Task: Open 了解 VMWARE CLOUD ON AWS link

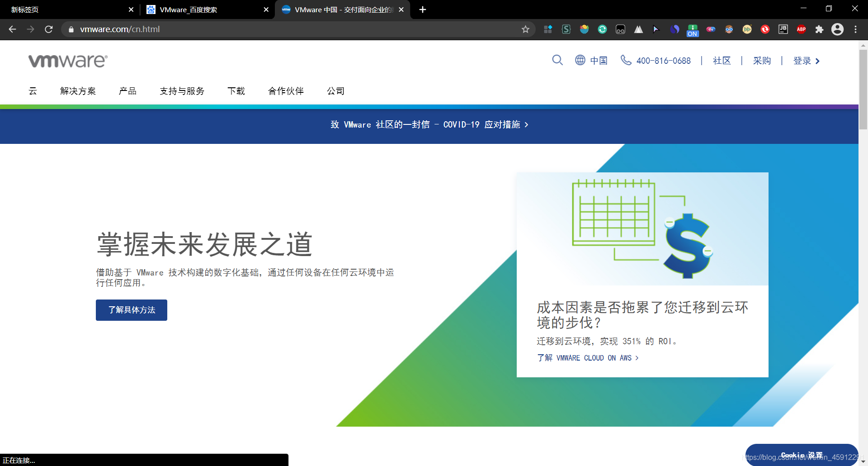Action: (x=588, y=358)
